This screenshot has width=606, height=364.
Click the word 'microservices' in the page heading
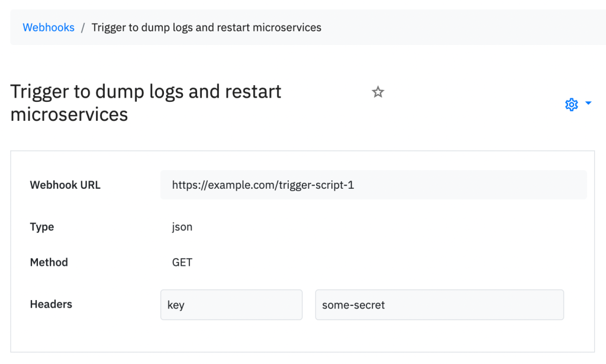pyautogui.click(x=69, y=114)
